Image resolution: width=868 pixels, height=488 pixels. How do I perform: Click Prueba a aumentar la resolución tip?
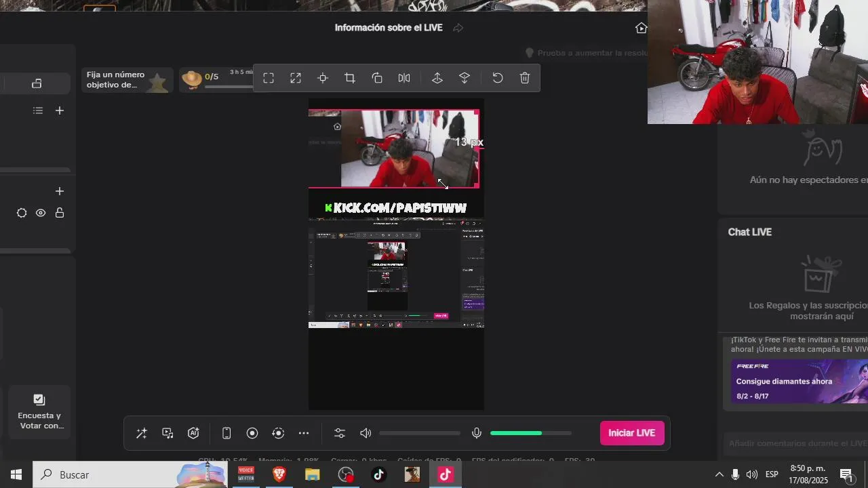click(x=587, y=53)
